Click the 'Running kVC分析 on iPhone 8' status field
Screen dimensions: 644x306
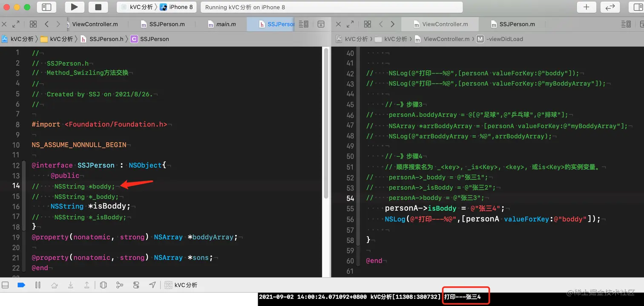point(331,7)
